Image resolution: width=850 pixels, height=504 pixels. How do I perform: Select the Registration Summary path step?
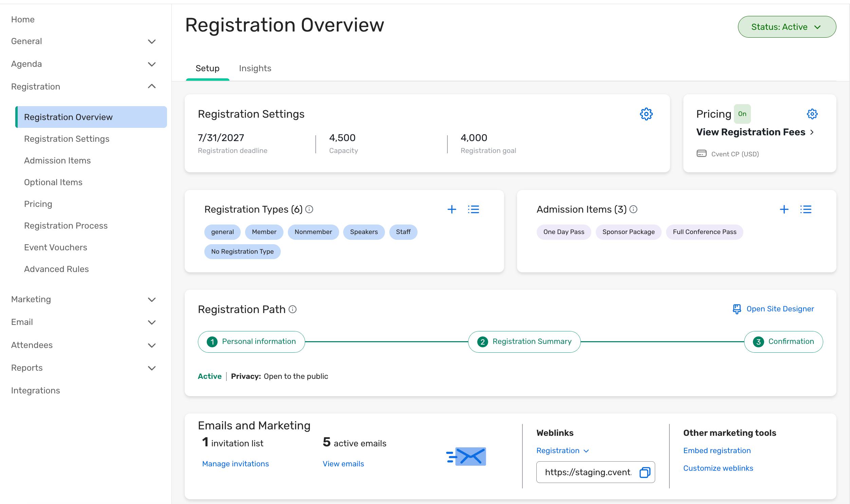click(x=524, y=342)
